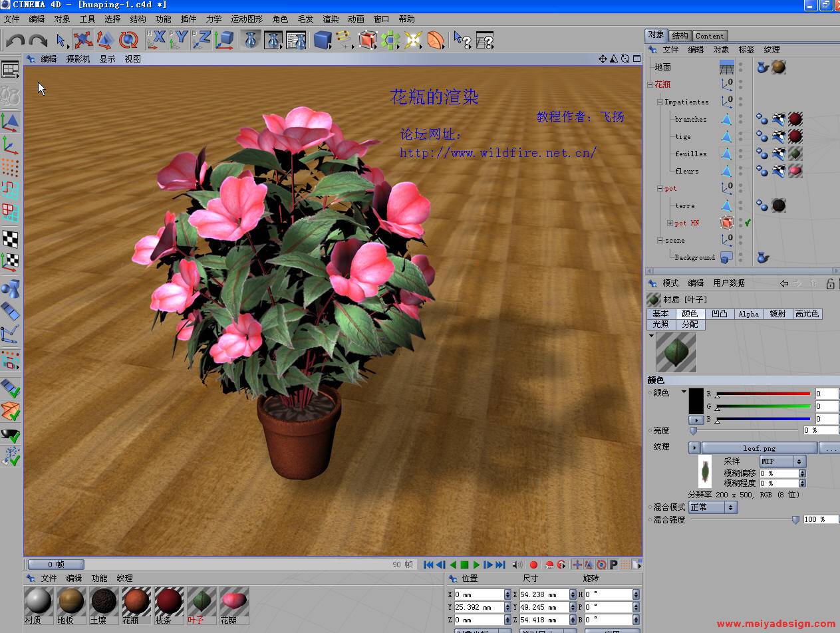Click the context help arrow-question icon
Viewport: 840px width, 633px height.
(x=463, y=41)
